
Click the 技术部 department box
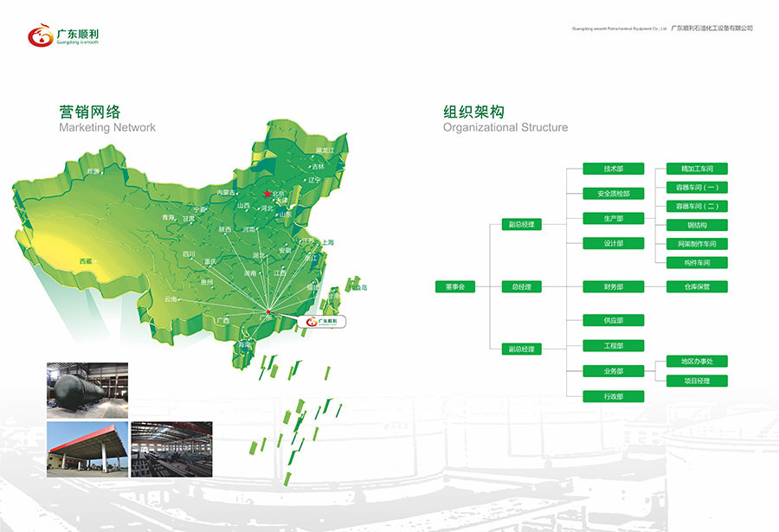coord(614,169)
